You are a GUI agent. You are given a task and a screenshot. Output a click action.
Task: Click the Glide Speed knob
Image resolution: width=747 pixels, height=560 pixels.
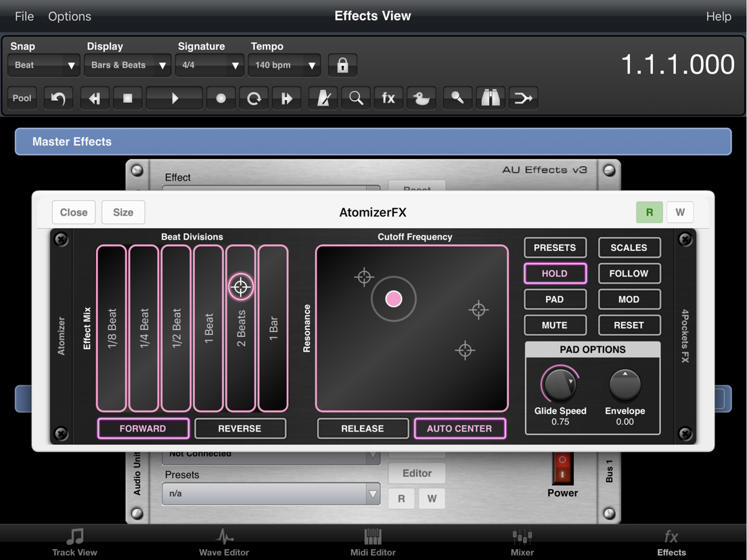[x=560, y=383]
